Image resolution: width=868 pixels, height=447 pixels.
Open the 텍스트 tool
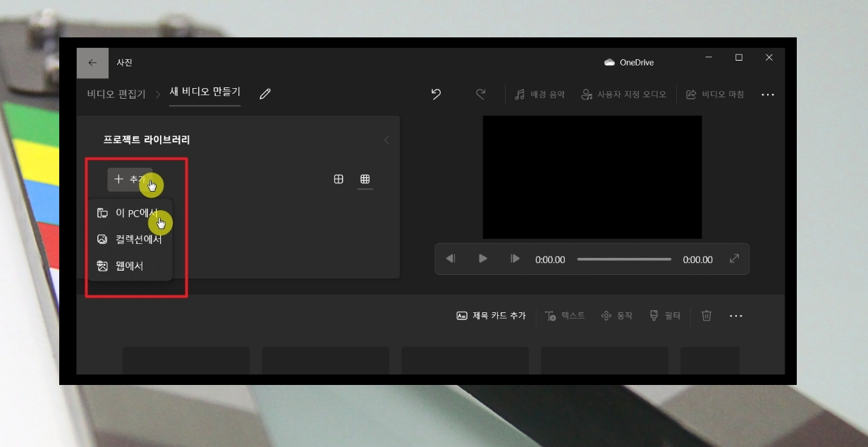click(565, 316)
